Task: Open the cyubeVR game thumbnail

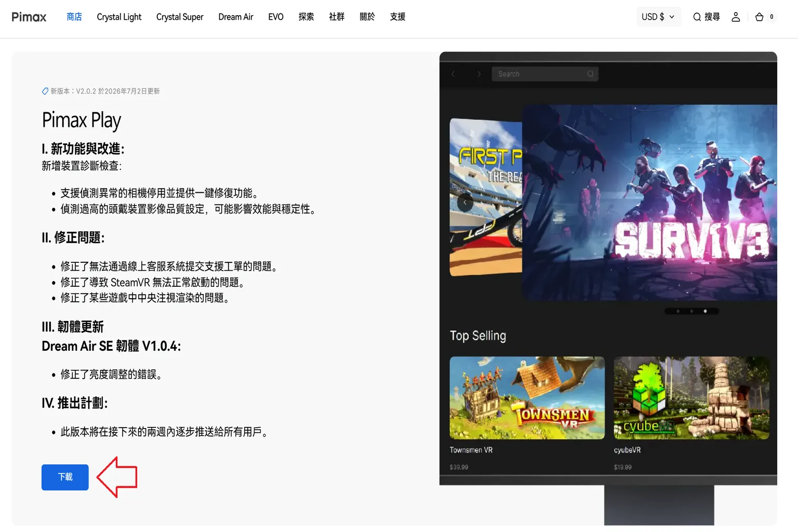Action: click(691, 397)
